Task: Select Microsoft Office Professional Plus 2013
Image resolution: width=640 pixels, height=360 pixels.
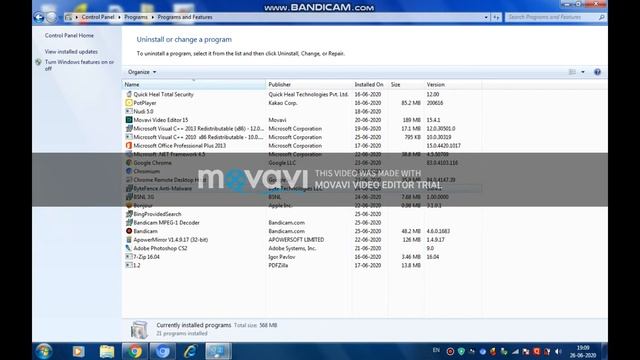Action: pyautogui.click(x=302, y=146)
